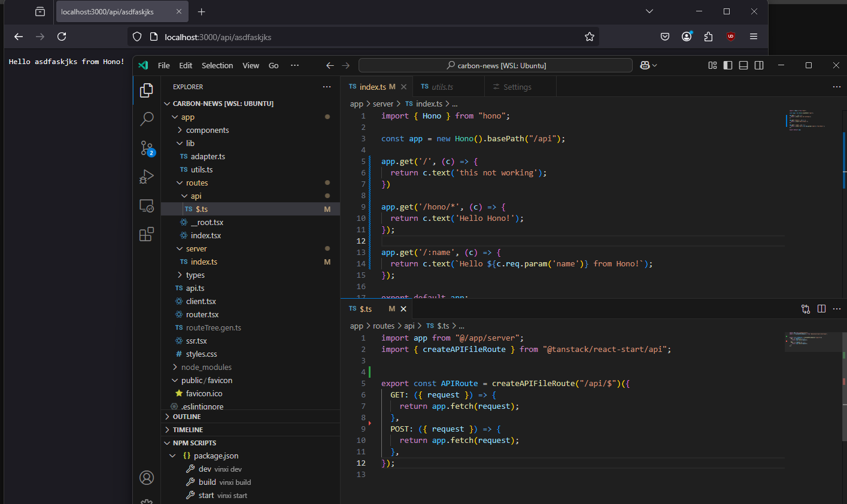Open the File menu

pyautogui.click(x=163, y=65)
